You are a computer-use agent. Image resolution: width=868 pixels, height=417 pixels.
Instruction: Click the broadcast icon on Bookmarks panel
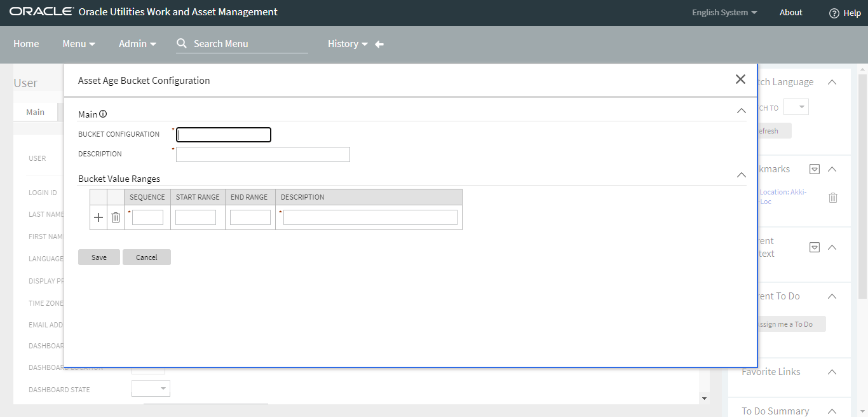(814, 168)
